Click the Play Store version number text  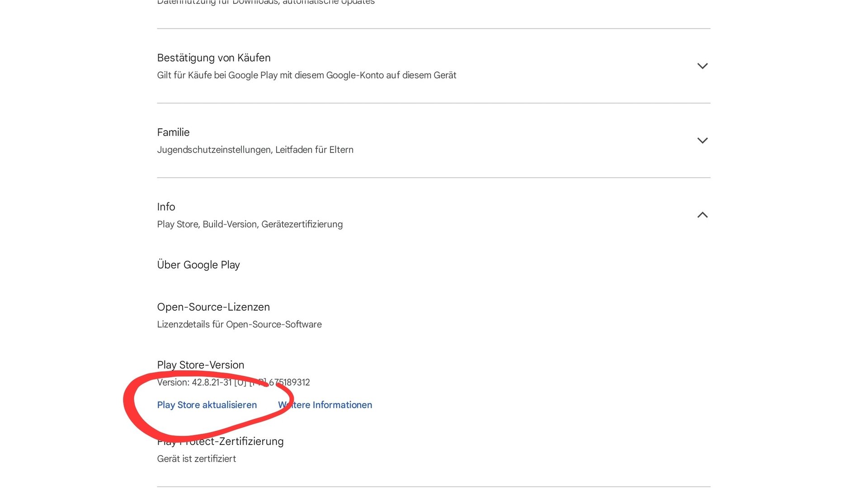[211, 383]
